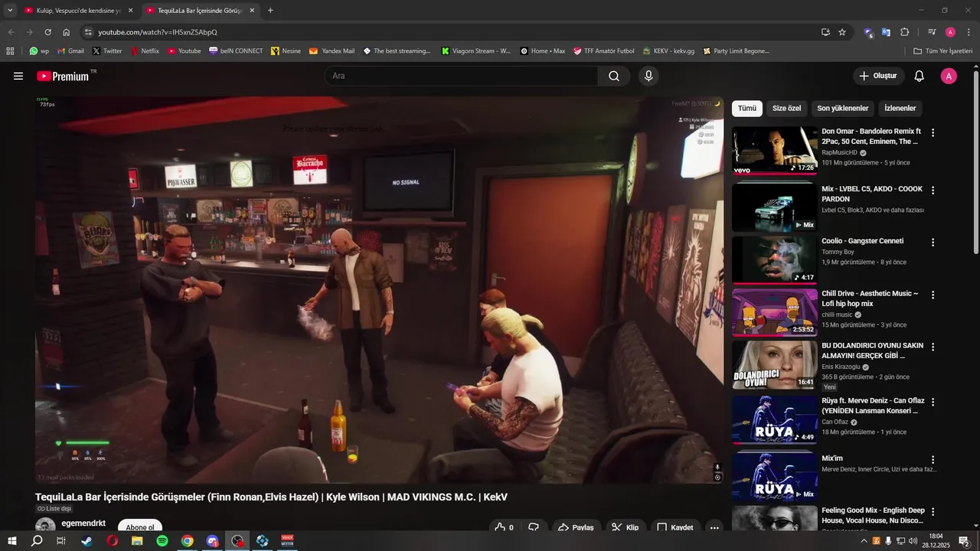Open the beIN CONNECT bookmark

[236, 51]
